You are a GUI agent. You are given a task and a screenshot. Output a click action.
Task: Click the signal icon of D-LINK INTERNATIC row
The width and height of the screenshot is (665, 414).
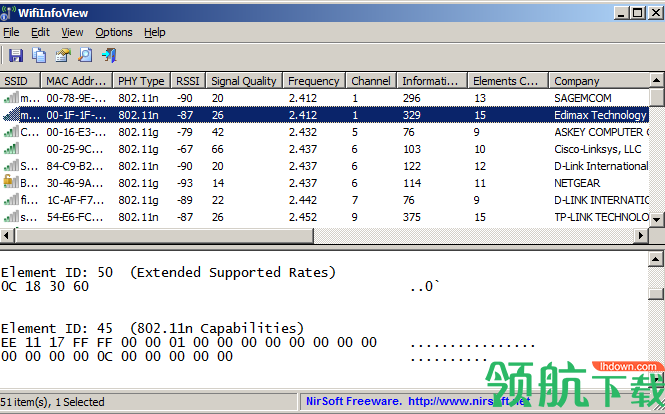[11, 200]
